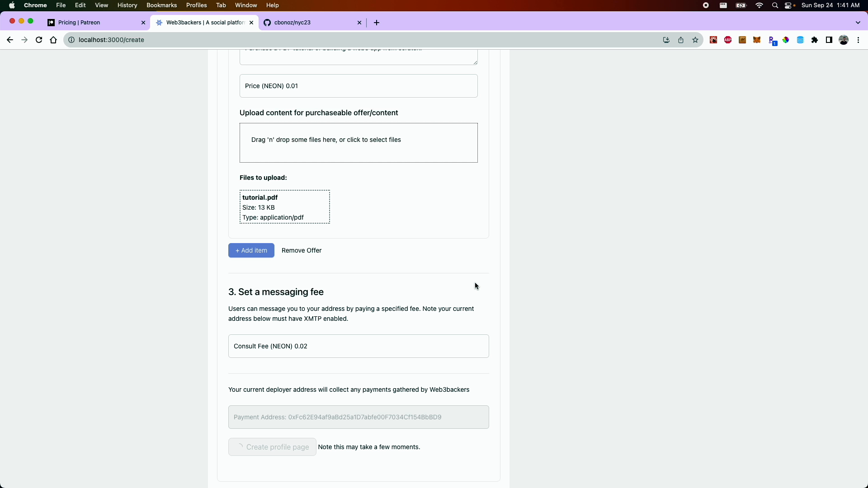Open the React DevTools extension
The height and width of the screenshot is (488, 868).
click(713, 40)
